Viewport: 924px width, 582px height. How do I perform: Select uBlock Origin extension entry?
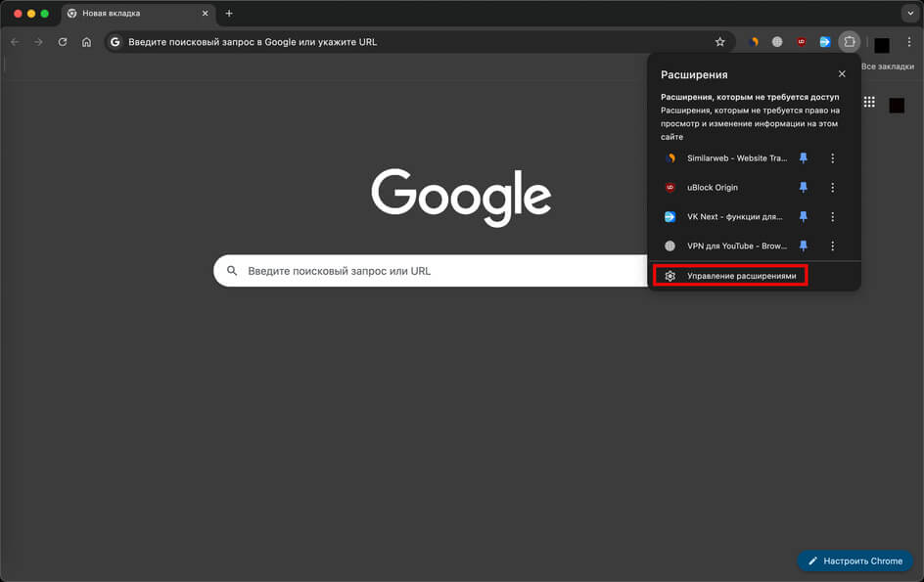click(x=725, y=188)
